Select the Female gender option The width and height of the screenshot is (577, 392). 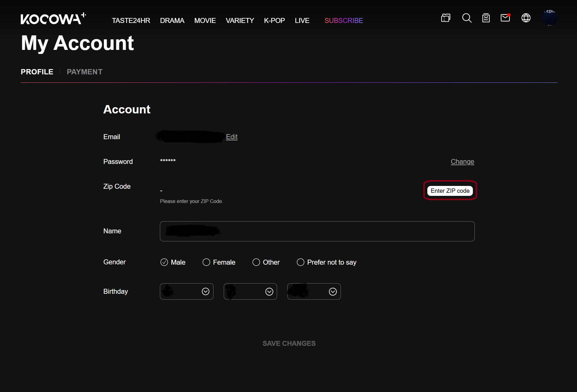click(x=206, y=262)
